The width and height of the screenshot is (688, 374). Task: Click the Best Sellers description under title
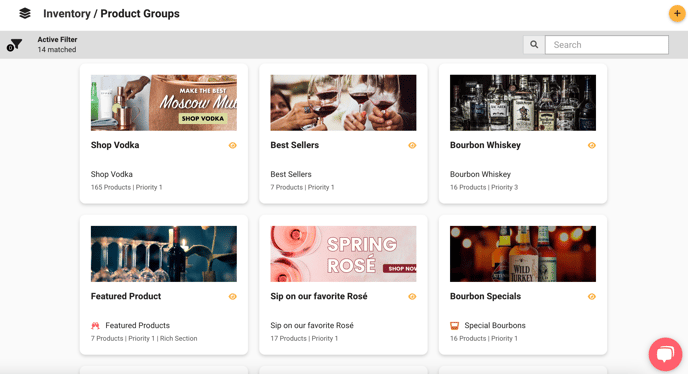(x=291, y=174)
